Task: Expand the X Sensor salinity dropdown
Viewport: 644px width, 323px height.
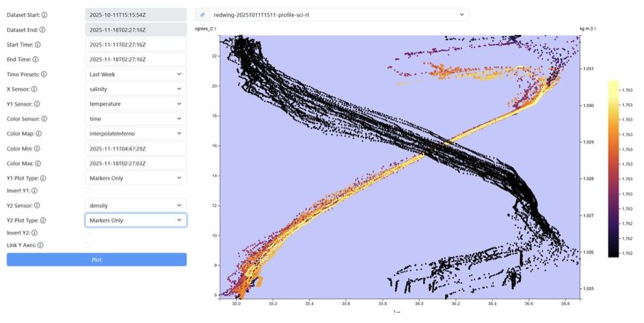Action: click(x=136, y=89)
